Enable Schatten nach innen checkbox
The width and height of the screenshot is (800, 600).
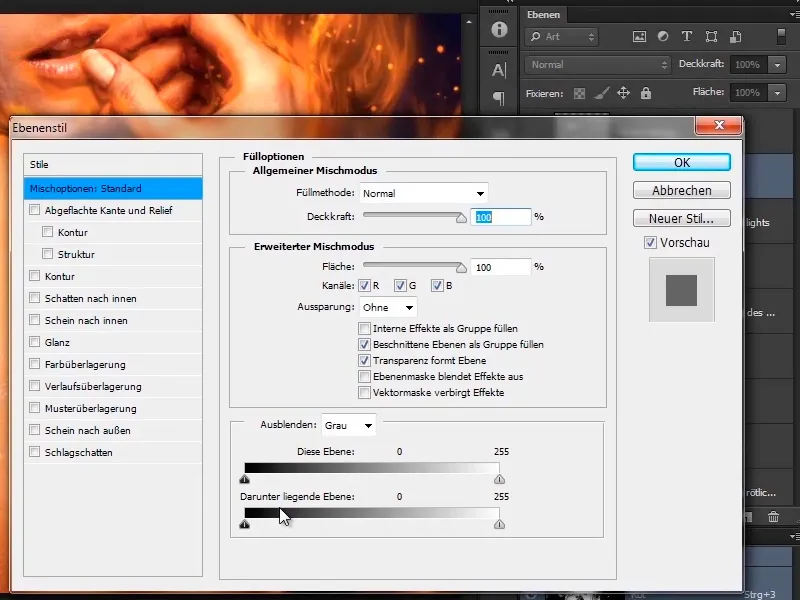[35, 298]
